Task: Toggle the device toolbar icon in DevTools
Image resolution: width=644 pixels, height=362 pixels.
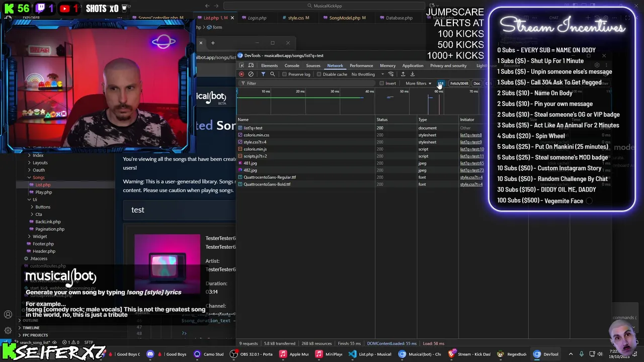Action: [x=251, y=65]
